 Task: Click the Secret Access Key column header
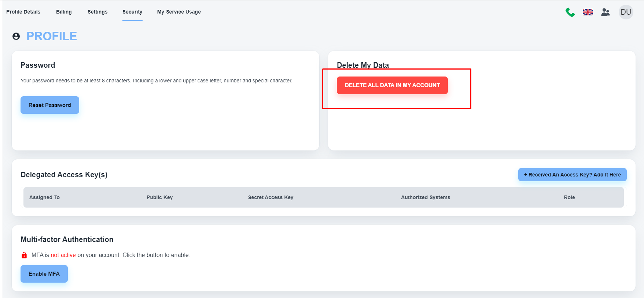pyautogui.click(x=271, y=197)
